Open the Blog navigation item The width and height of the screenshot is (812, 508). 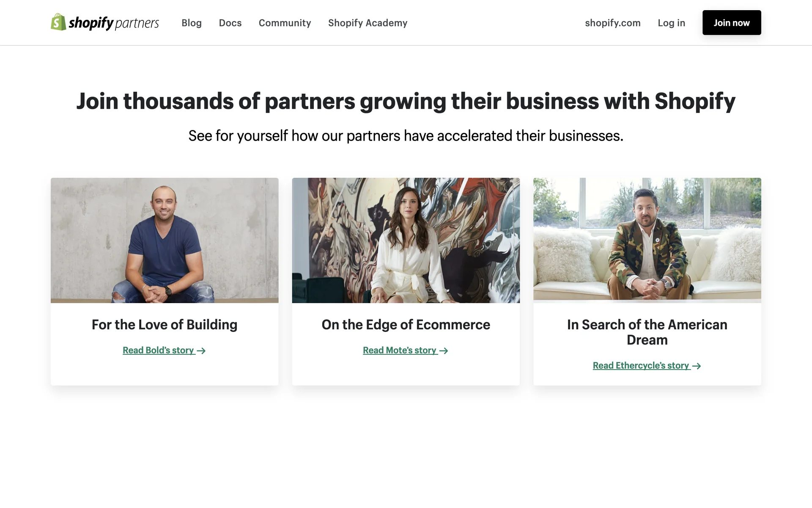point(192,23)
